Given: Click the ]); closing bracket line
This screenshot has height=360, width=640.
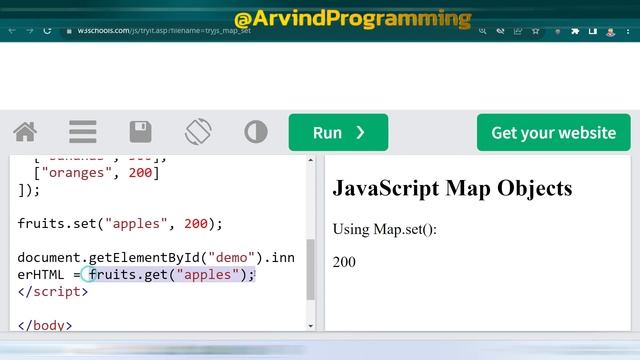Looking at the screenshot, I should [29, 190].
